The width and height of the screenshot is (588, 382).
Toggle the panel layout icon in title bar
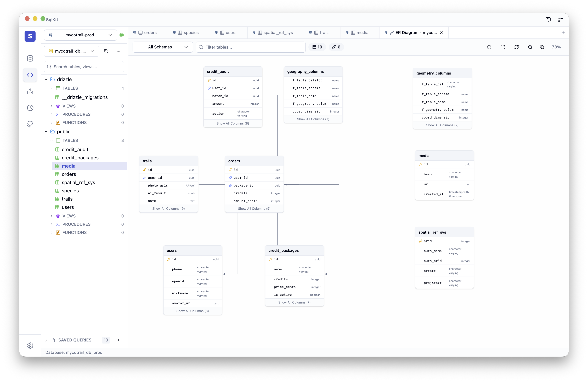click(x=560, y=20)
